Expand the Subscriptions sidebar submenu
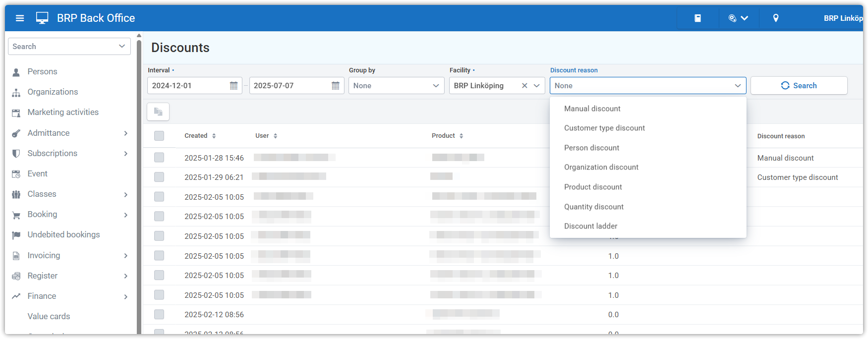Screen dimensions: 868x339 pyautogui.click(x=125, y=154)
